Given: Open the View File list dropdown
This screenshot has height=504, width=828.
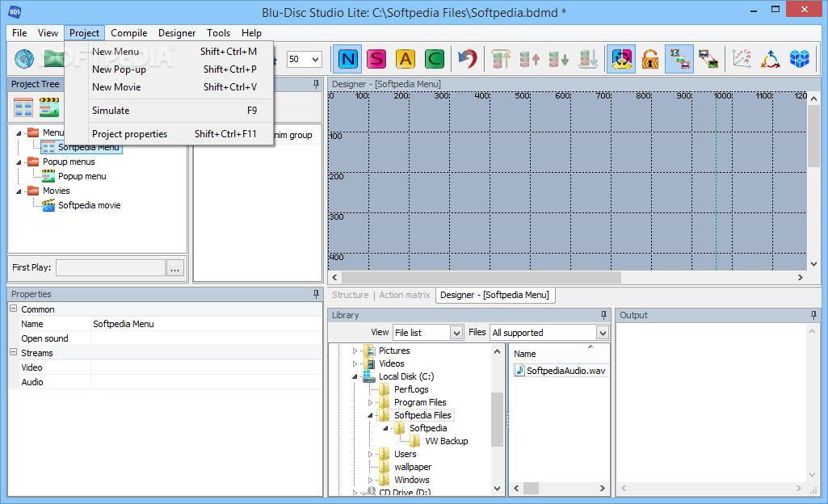Looking at the screenshot, I should click(x=456, y=333).
